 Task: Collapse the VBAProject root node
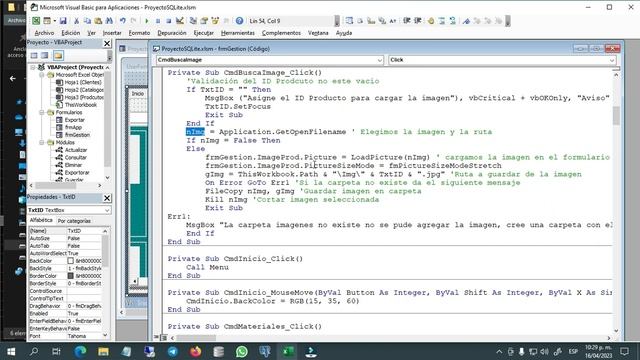click(x=33, y=67)
